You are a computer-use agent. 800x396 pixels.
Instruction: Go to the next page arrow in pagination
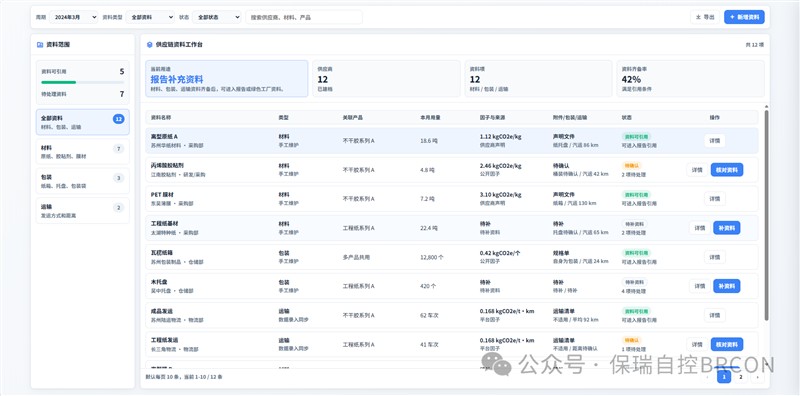point(757,377)
